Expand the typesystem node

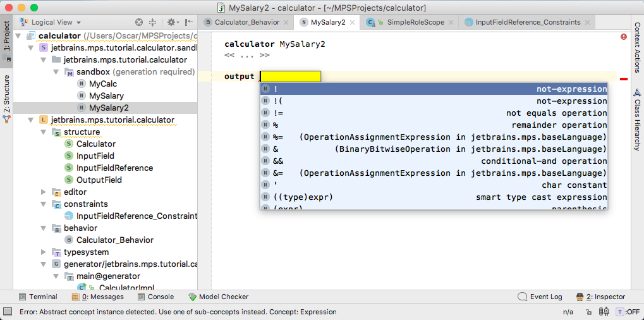pyautogui.click(x=44, y=252)
